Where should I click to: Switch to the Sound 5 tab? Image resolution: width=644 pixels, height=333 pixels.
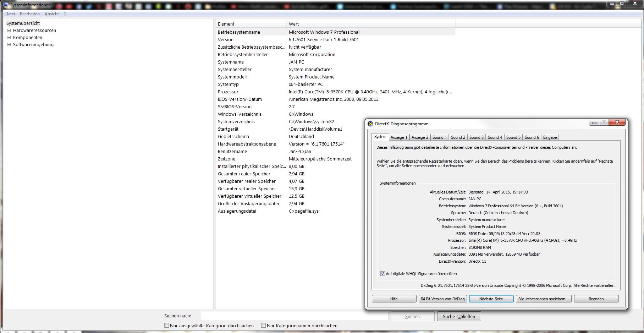(513, 137)
